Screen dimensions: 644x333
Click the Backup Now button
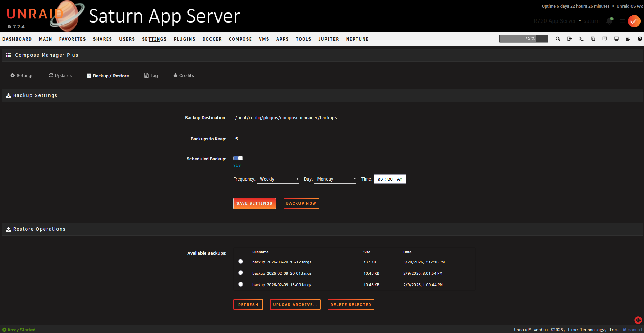click(301, 203)
